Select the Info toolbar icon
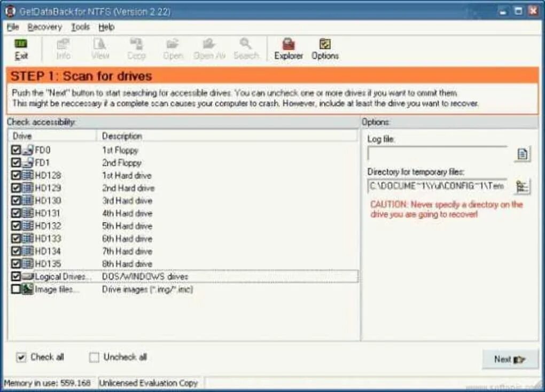Viewport: 545px width, 392px height. coord(63,48)
